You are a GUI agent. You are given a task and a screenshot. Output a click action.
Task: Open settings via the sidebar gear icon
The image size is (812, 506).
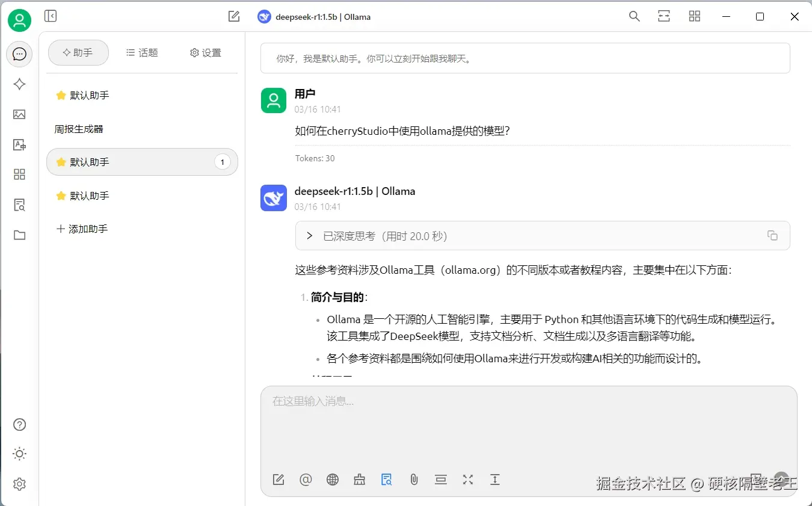point(19,484)
